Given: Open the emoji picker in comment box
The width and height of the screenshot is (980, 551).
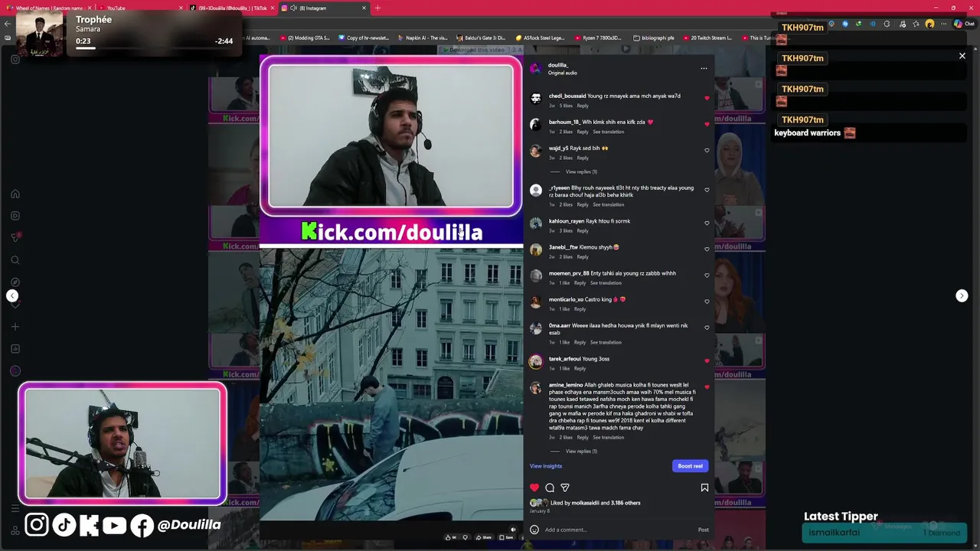Looking at the screenshot, I should [534, 530].
